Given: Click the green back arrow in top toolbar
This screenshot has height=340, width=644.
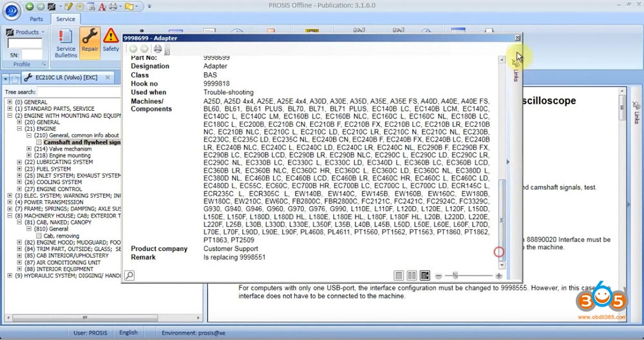Looking at the screenshot, I should 31,6.
